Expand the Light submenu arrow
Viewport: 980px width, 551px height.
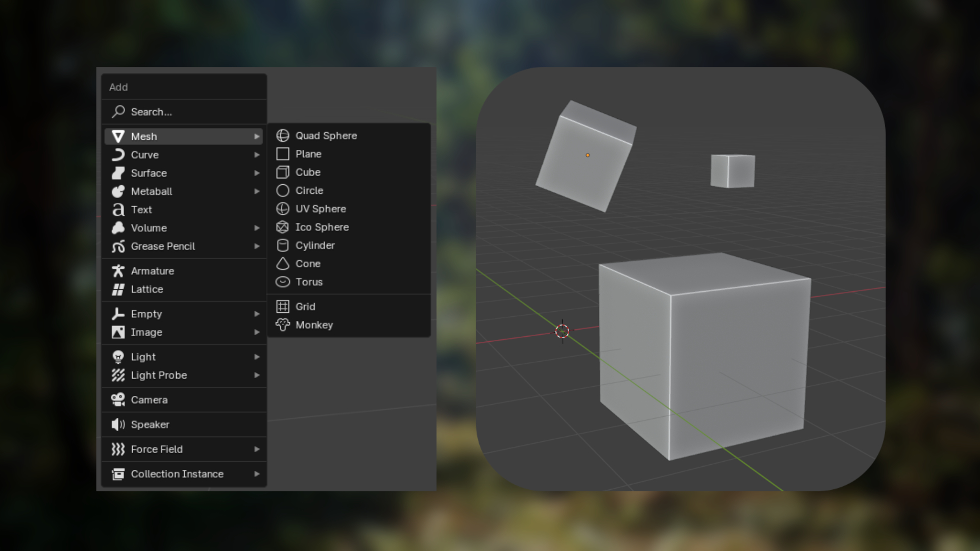pyautogui.click(x=257, y=357)
